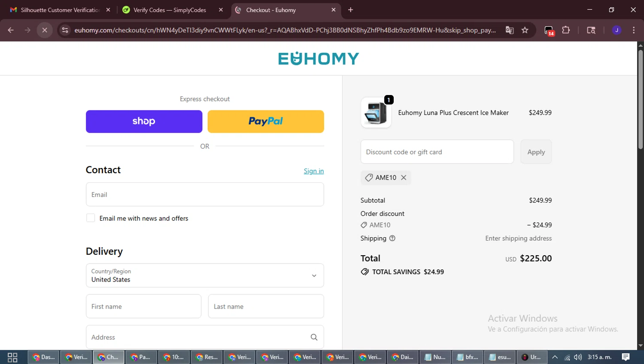The width and height of the screenshot is (644, 364).
Task: Open the notifications action center icon
Action: 626,357
